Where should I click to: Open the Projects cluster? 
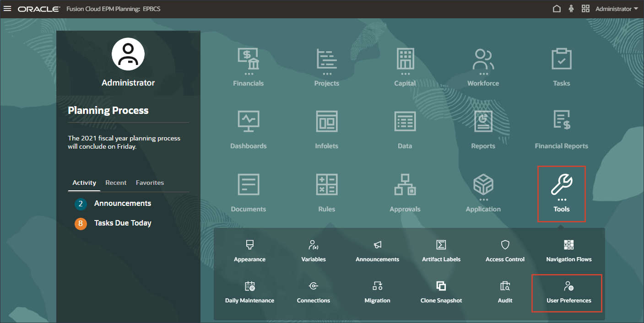pos(327,67)
